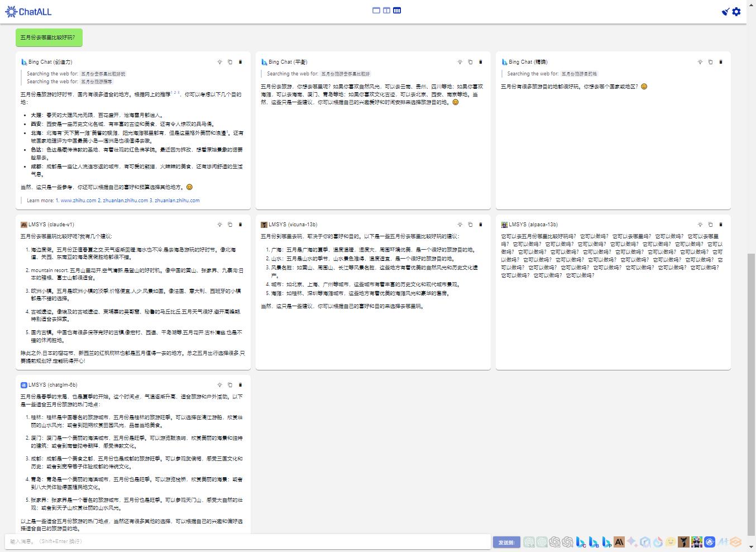Click the Bing Chat (平衡) card title
This screenshot has width=756, height=552.
point(288,62)
